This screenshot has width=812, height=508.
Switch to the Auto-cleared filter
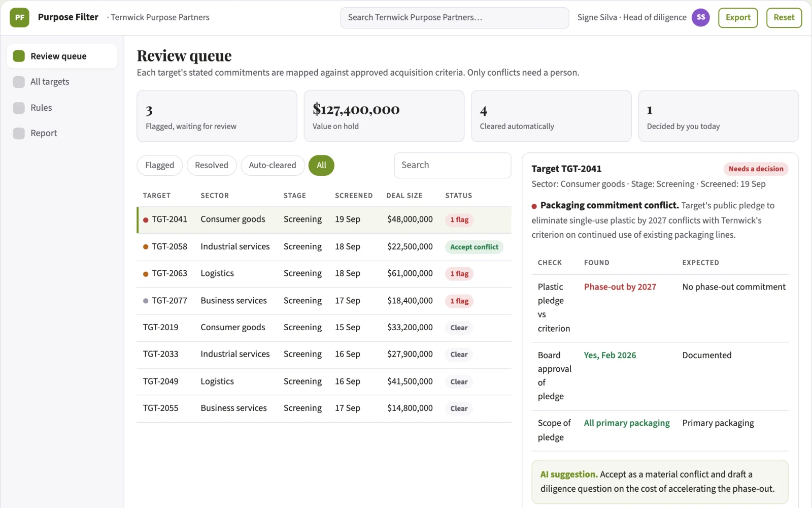pyautogui.click(x=273, y=165)
